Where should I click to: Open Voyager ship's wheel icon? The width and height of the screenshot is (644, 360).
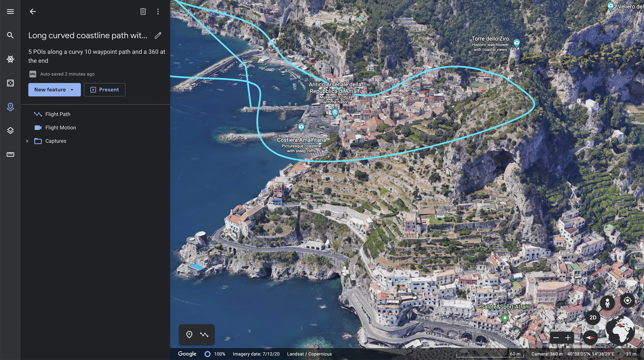pyautogui.click(x=10, y=59)
